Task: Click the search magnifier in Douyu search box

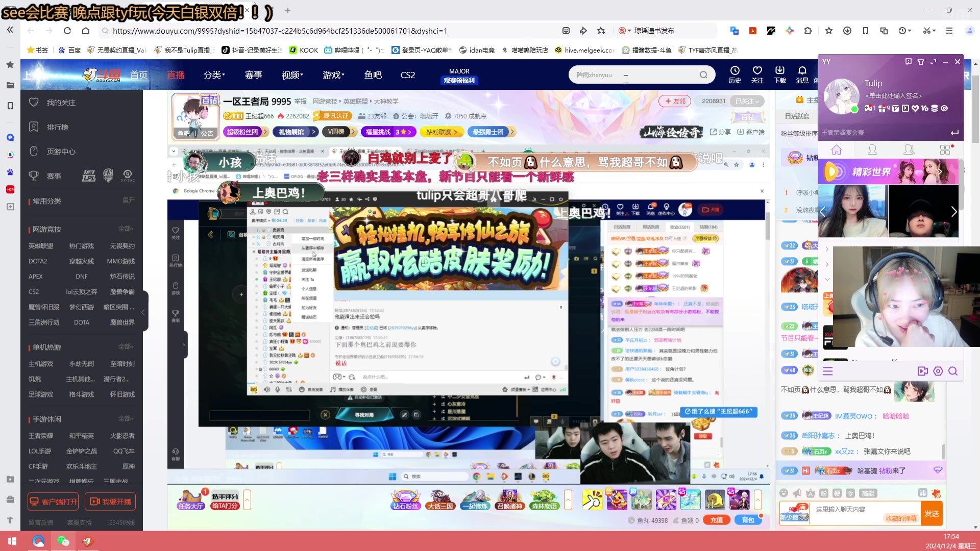Action: tap(703, 75)
